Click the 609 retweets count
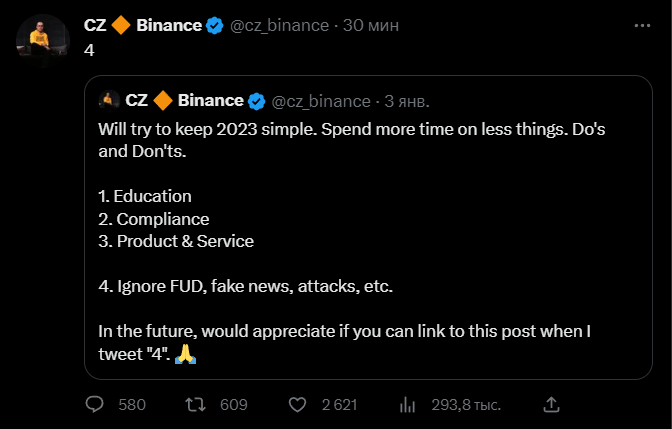 click(x=233, y=405)
